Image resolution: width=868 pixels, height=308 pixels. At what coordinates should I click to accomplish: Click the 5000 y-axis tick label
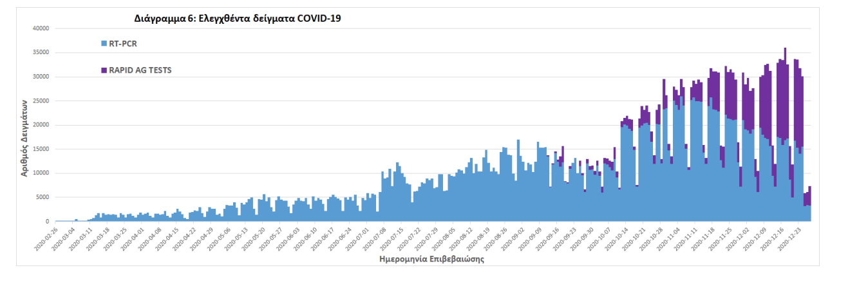click(x=42, y=197)
